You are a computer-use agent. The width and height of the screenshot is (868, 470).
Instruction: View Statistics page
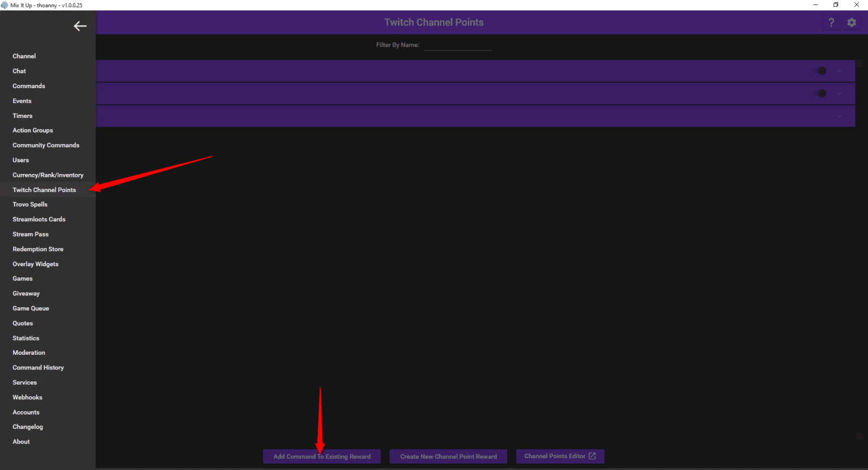coord(26,338)
